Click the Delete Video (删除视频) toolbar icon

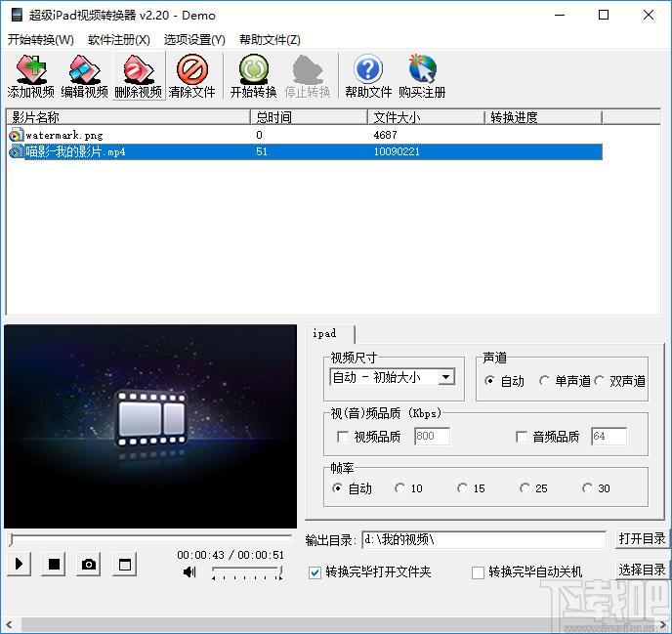pyautogui.click(x=138, y=76)
